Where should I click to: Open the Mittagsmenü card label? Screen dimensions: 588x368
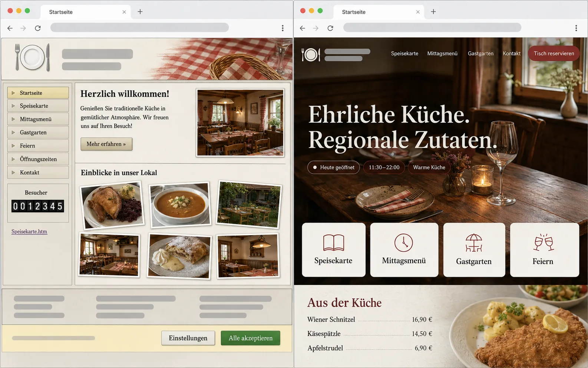404,261
